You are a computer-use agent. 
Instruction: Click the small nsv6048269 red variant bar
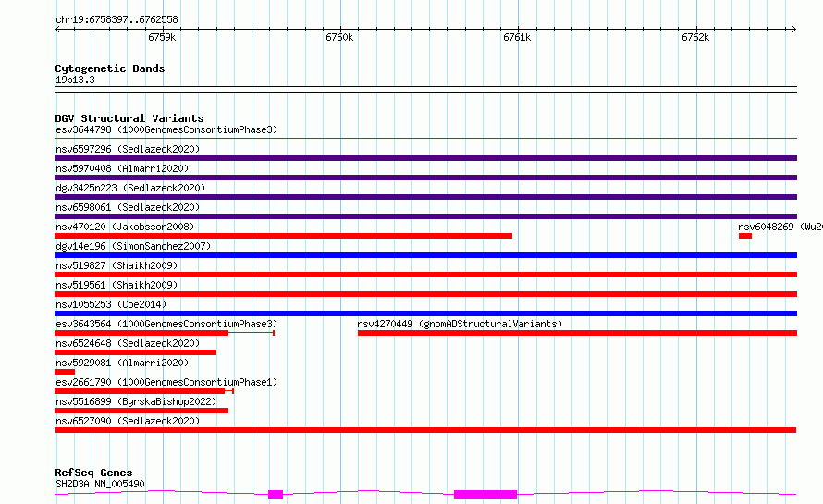[x=744, y=236]
